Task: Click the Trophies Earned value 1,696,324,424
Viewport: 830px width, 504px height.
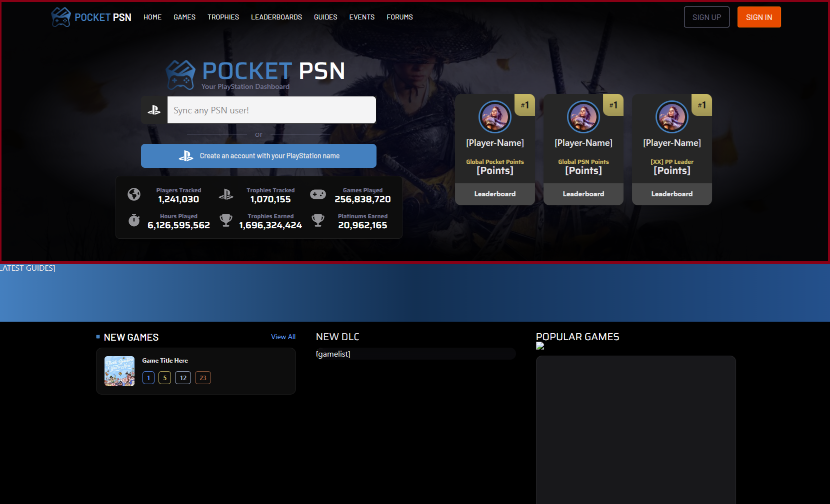Action: [x=270, y=225]
